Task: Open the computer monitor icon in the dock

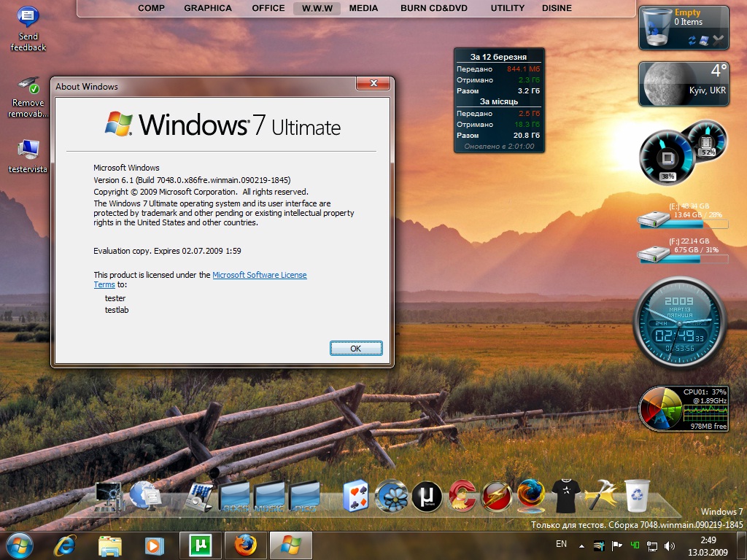Action: (109, 497)
